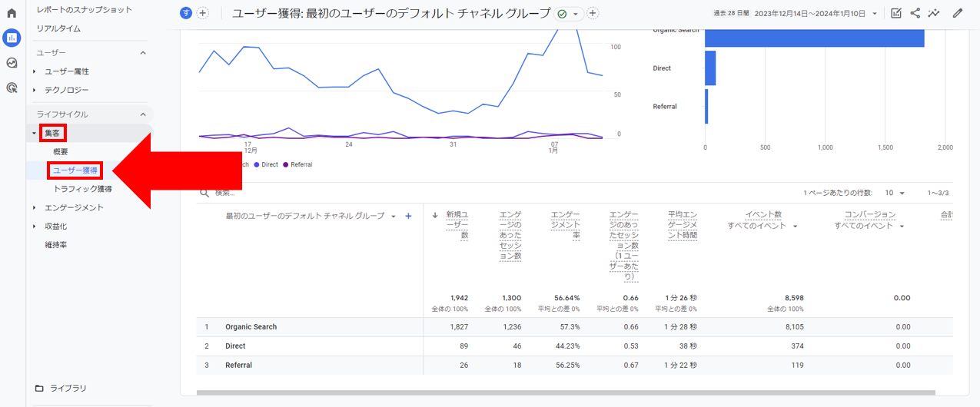The width and height of the screenshot is (980, 407).
Task: Collapse the ユーザー section
Action: (x=142, y=52)
